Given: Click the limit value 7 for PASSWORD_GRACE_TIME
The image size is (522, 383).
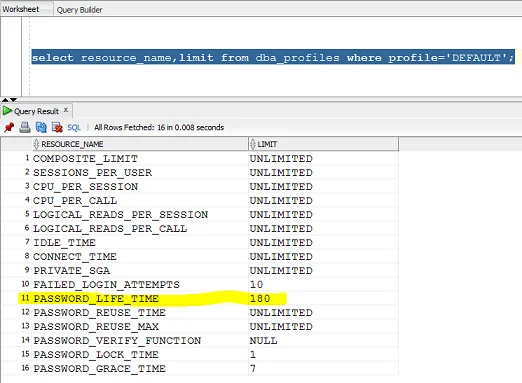Looking at the screenshot, I should click(253, 369).
